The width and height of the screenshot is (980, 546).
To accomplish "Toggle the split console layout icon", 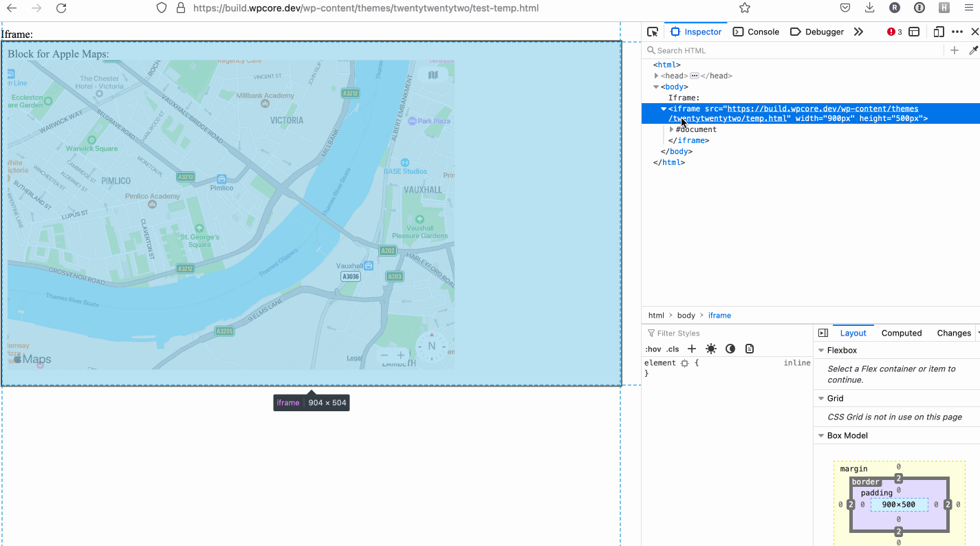I will (913, 32).
